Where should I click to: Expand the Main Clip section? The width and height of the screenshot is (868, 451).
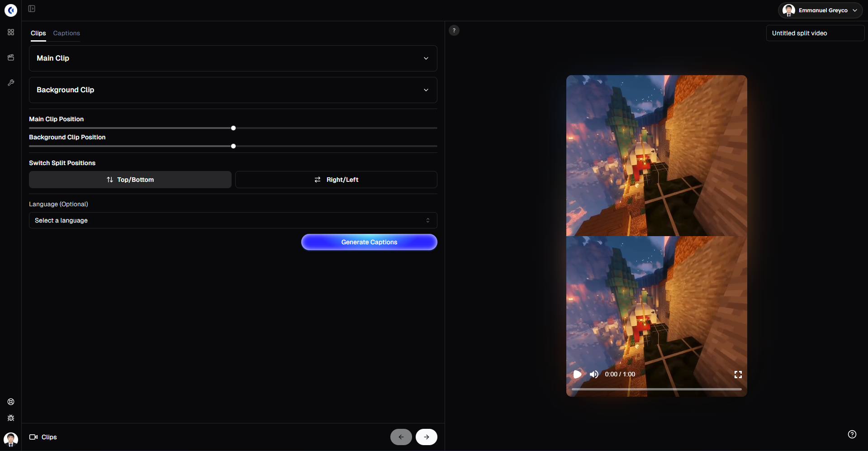(233, 58)
